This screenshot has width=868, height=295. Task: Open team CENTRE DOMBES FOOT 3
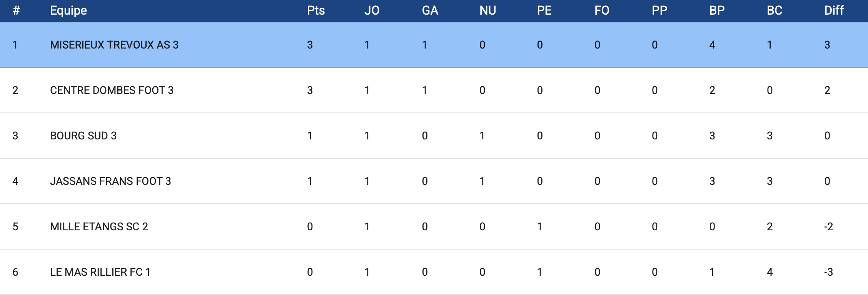pos(112,91)
